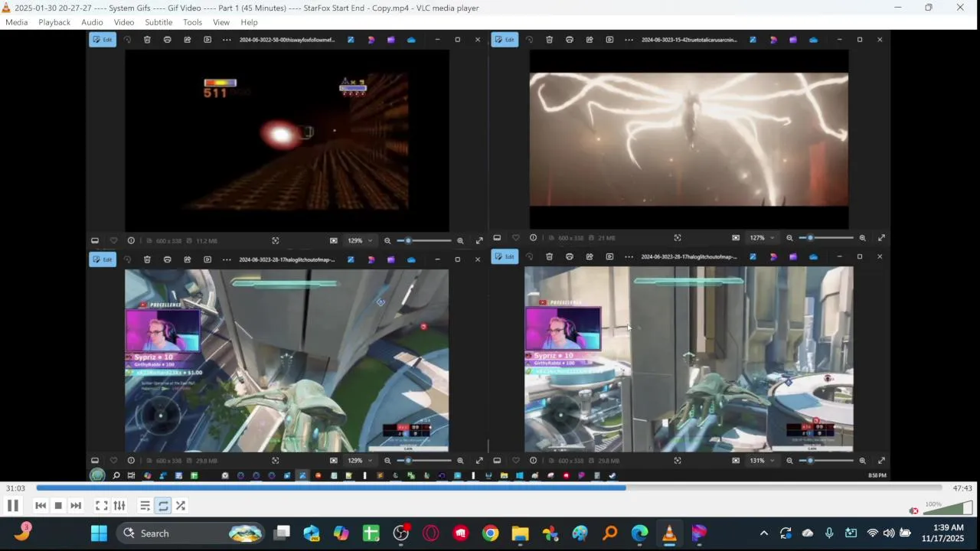Screen dimensions: 980x551
Task: Zoom in with magnifier in bottom-right Halo window
Action: click(862, 461)
